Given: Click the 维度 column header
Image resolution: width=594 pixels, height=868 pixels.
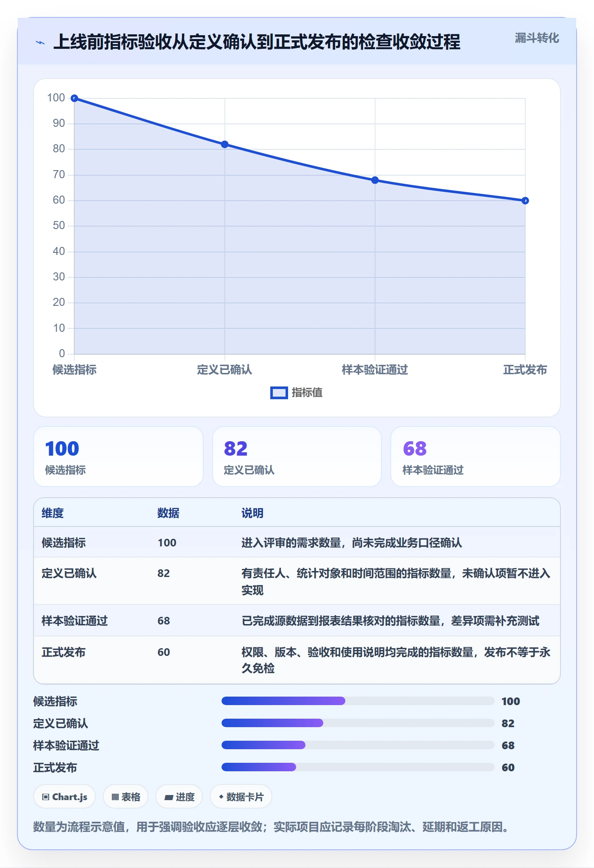Looking at the screenshot, I should 53,513.
